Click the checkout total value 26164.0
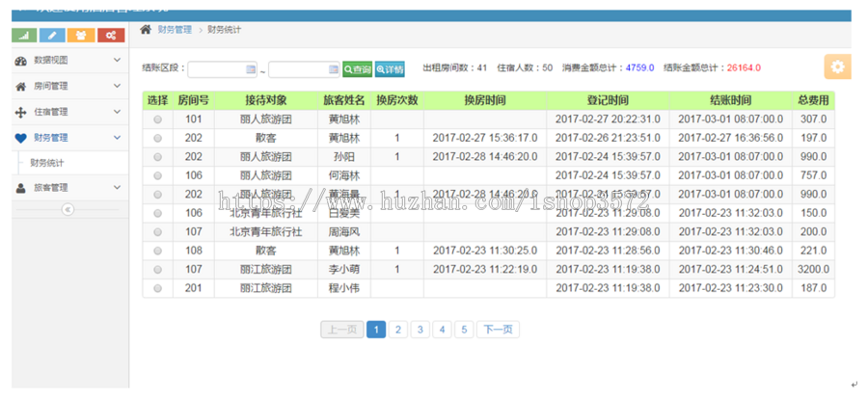 pos(744,68)
